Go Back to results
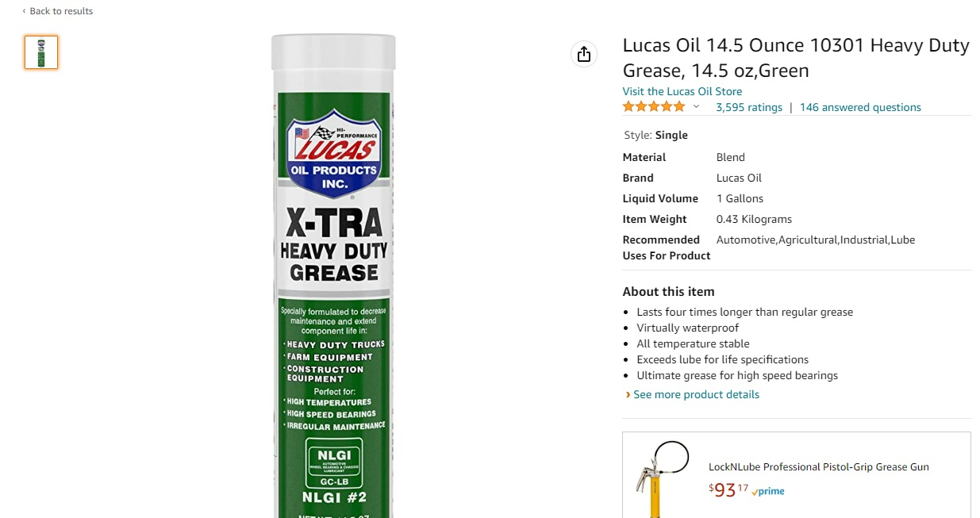Screen dimensions: 980x518 point(61,11)
